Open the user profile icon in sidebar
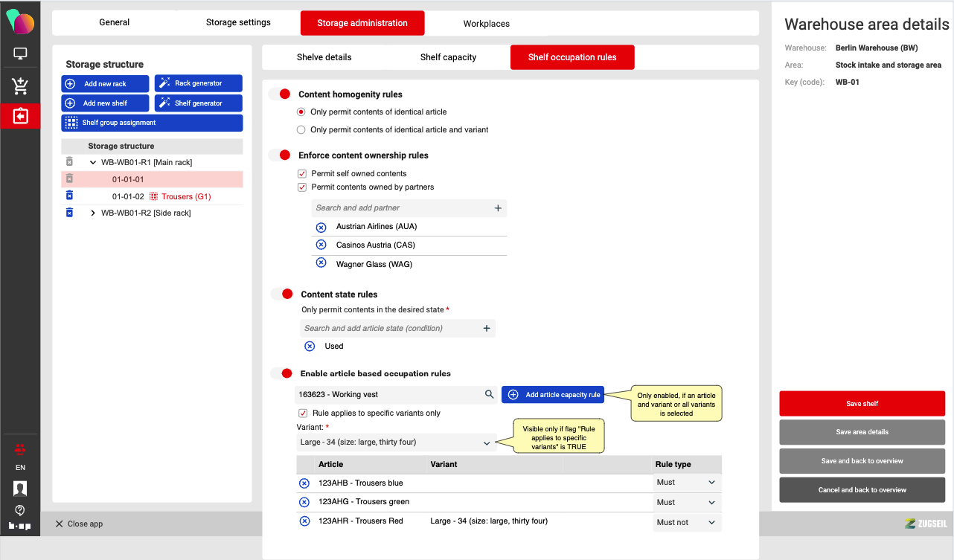Viewport: 954px width, 560px height. click(x=20, y=489)
